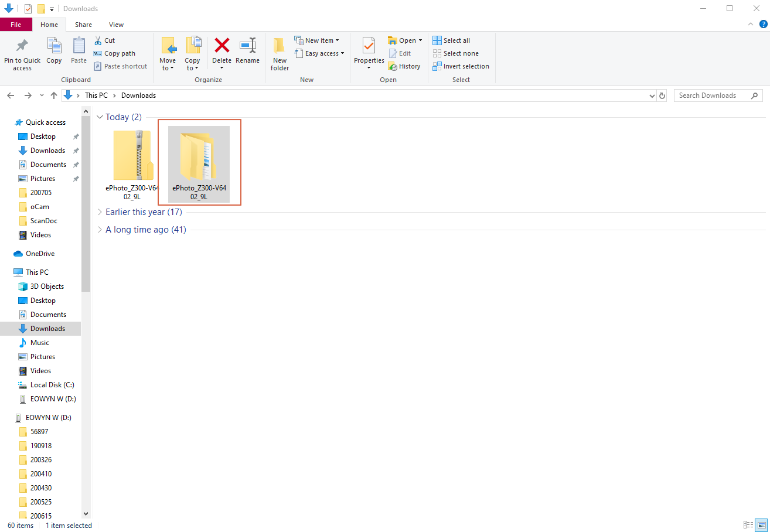The height and width of the screenshot is (532, 770).
Task: Click the refresh button beside address bar
Action: click(662, 96)
